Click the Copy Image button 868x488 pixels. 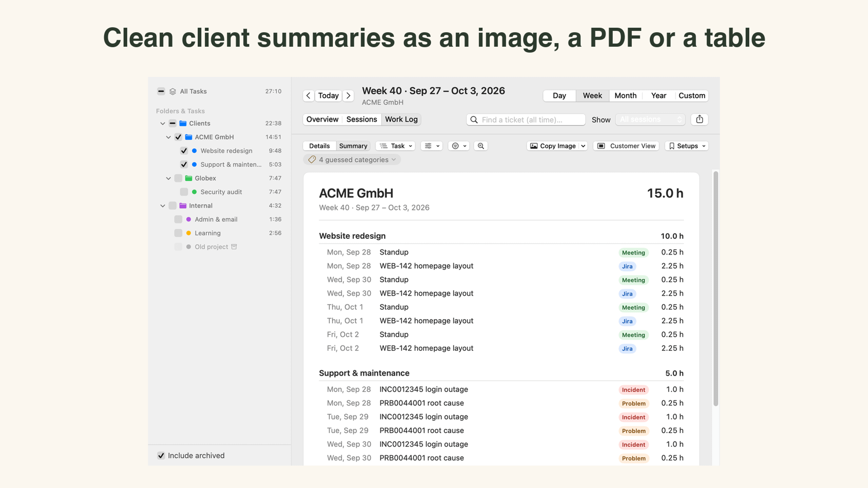click(x=553, y=146)
